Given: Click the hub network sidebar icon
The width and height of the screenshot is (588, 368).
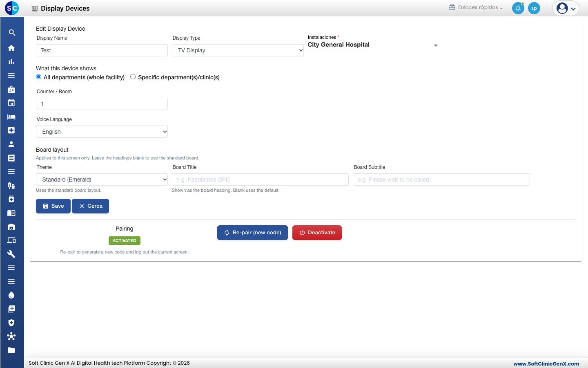Looking at the screenshot, I should 11,336.
